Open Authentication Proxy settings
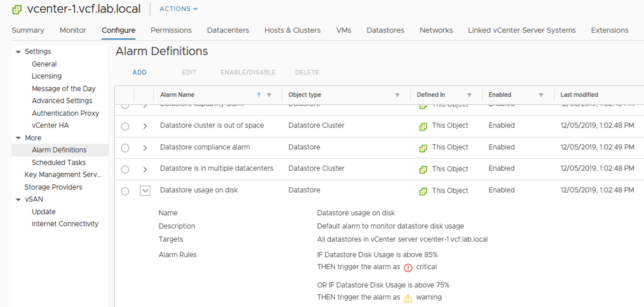Screen dimensions: 644x307 [65, 113]
